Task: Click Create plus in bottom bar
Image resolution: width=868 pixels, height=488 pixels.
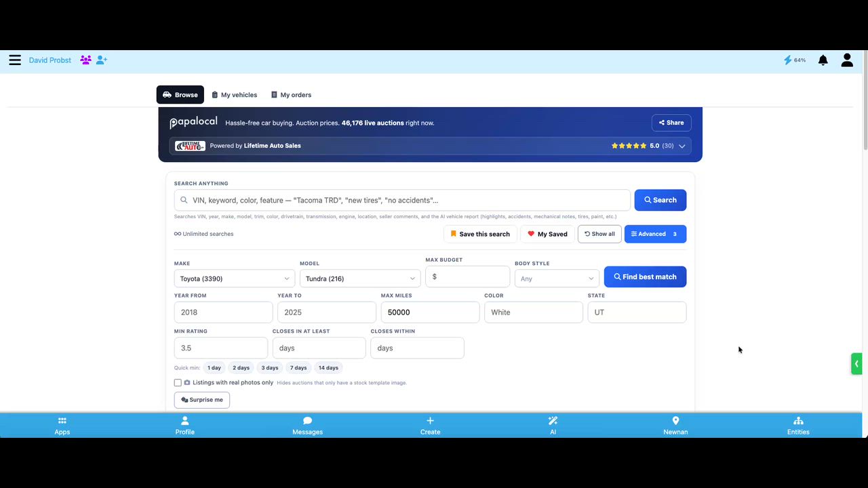Action: coord(430,426)
